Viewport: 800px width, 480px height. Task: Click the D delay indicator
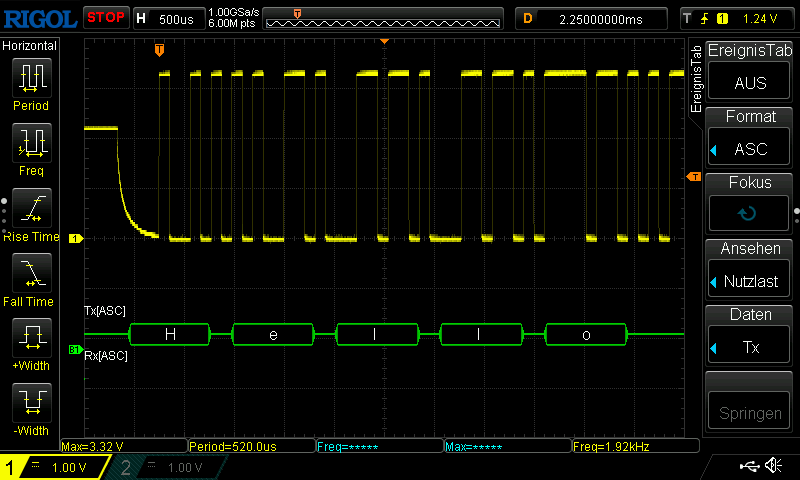(528, 19)
